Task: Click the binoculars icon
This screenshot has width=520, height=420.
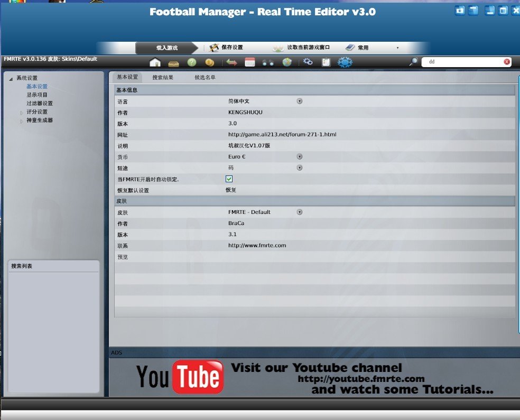Action: click(268, 62)
